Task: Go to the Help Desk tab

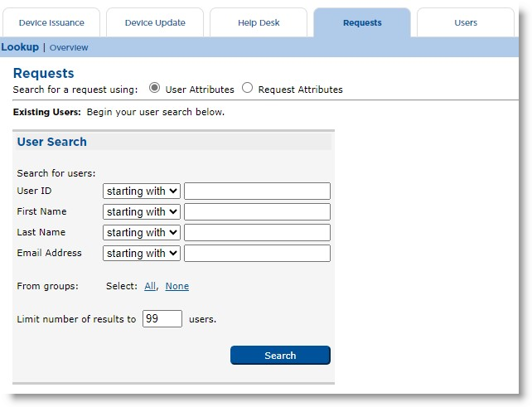Action: [259, 22]
